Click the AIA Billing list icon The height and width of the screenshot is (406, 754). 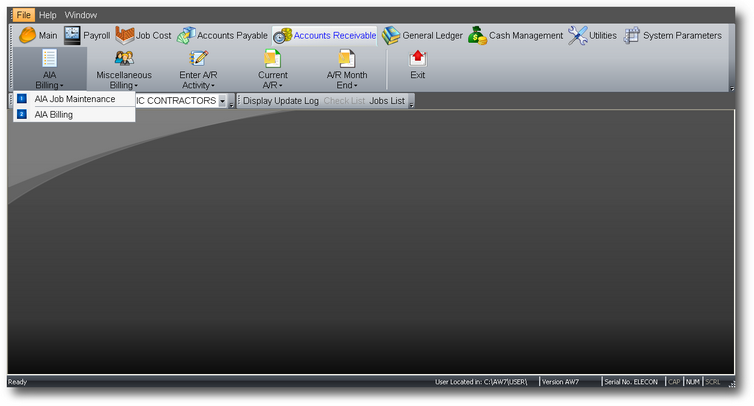click(x=50, y=58)
